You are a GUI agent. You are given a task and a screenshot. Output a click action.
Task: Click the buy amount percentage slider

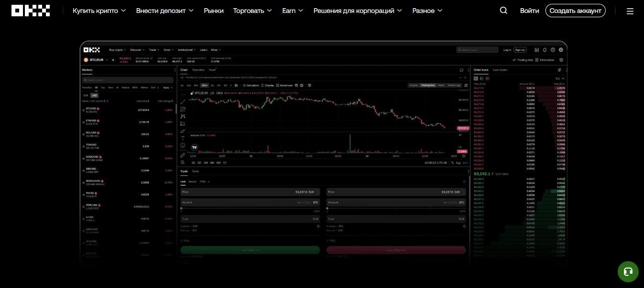(249, 208)
